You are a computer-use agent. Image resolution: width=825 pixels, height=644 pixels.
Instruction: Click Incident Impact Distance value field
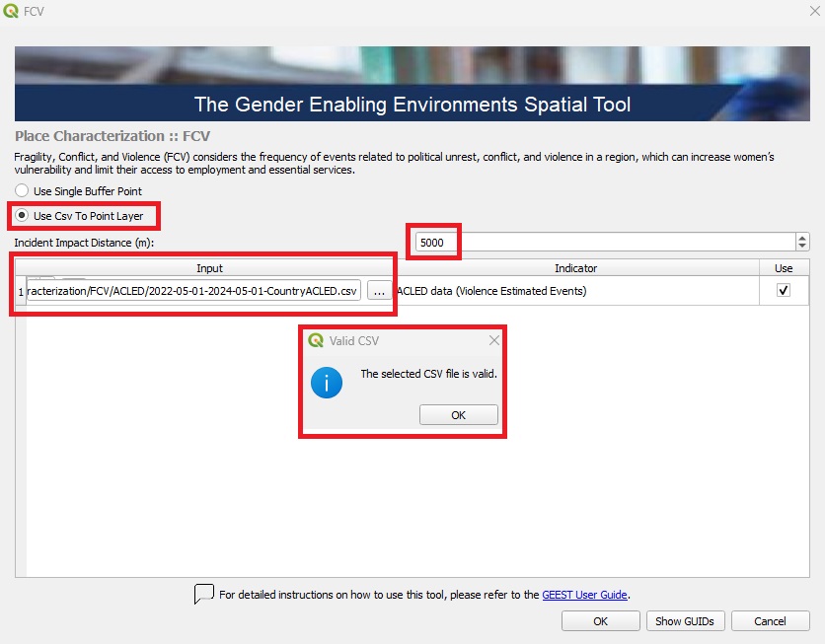click(x=605, y=243)
